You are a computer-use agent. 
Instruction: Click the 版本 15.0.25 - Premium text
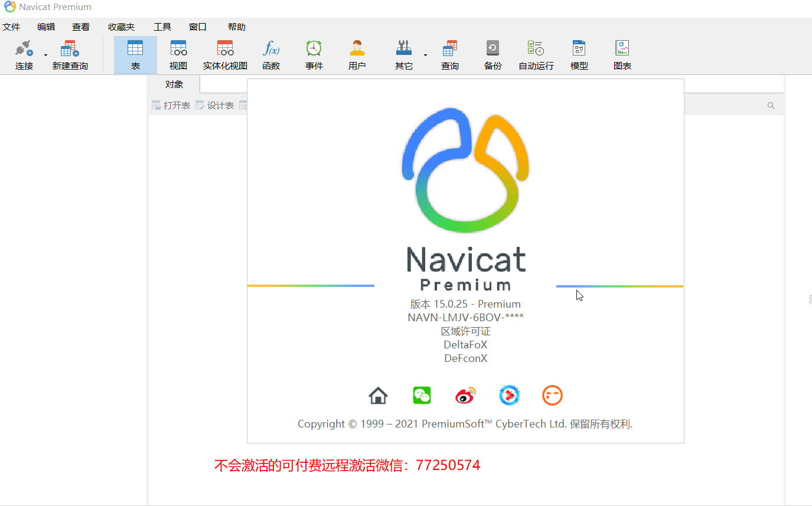click(465, 304)
